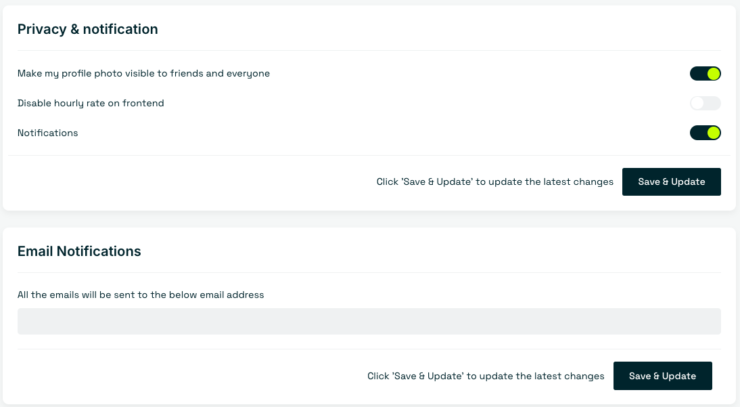Viewport: 740px width, 407px height.
Task: Click green knob of profile photo switch
Action: pos(713,74)
